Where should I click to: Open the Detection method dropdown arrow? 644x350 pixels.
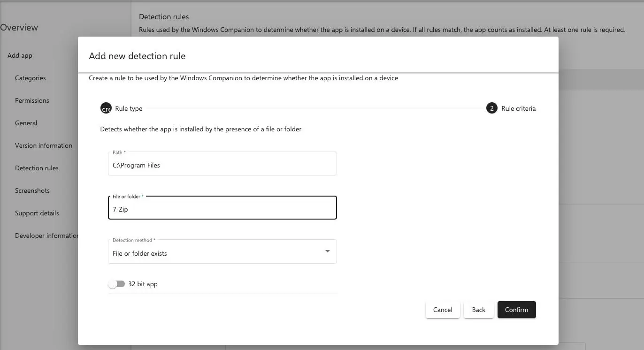coord(327,251)
